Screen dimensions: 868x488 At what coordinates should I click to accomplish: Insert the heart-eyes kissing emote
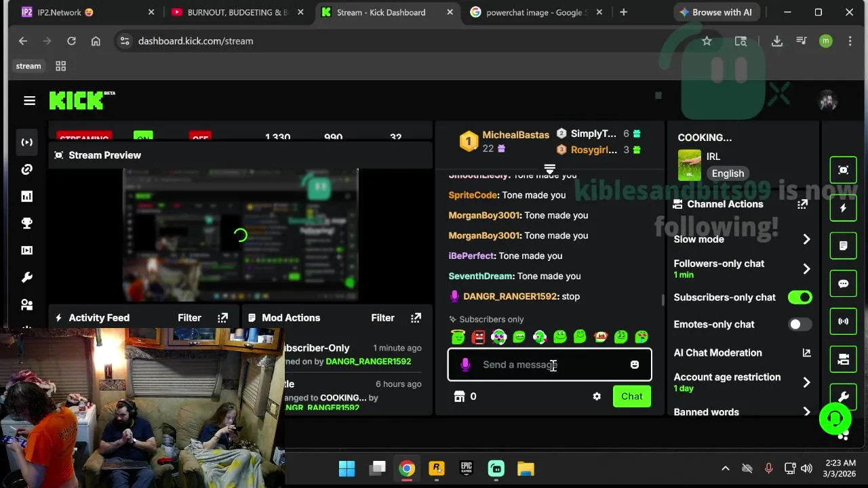pyautogui.click(x=642, y=337)
